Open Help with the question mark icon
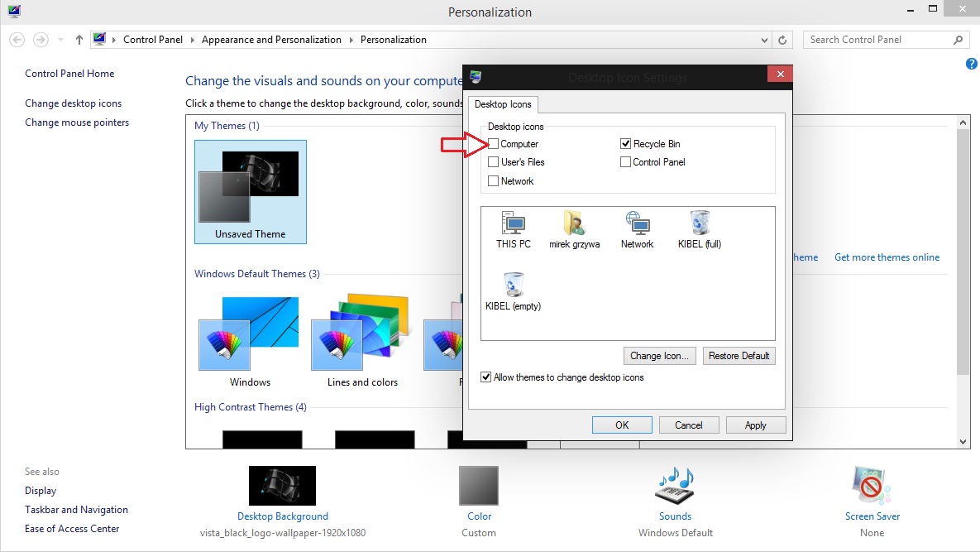This screenshot has height=552, width=980. pos(971,64)
